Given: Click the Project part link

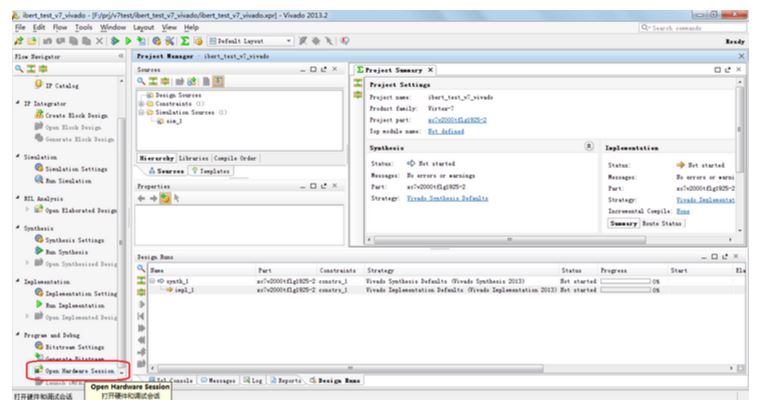Looking at the screenshot, I should 457,120.
